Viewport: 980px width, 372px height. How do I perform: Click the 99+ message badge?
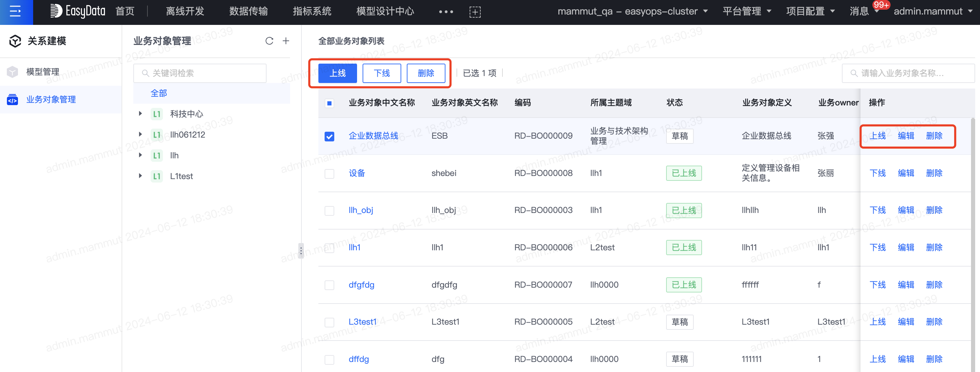click(881, 5)
